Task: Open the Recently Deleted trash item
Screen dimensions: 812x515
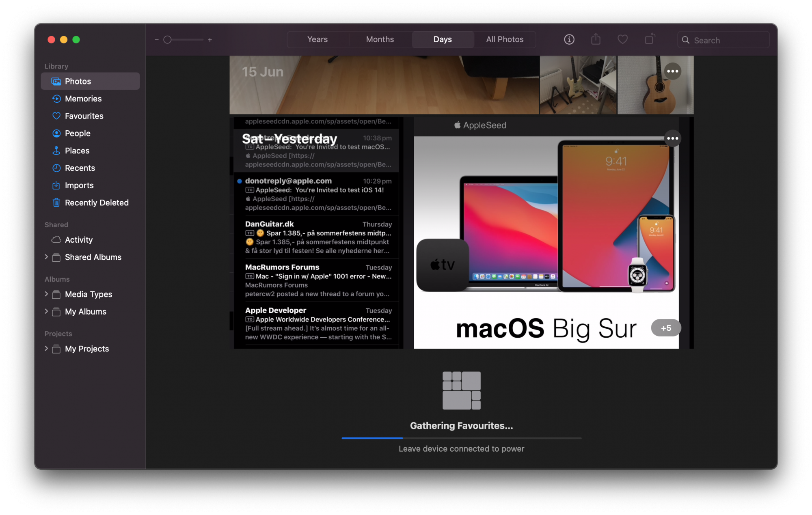Action: point(96,203)
